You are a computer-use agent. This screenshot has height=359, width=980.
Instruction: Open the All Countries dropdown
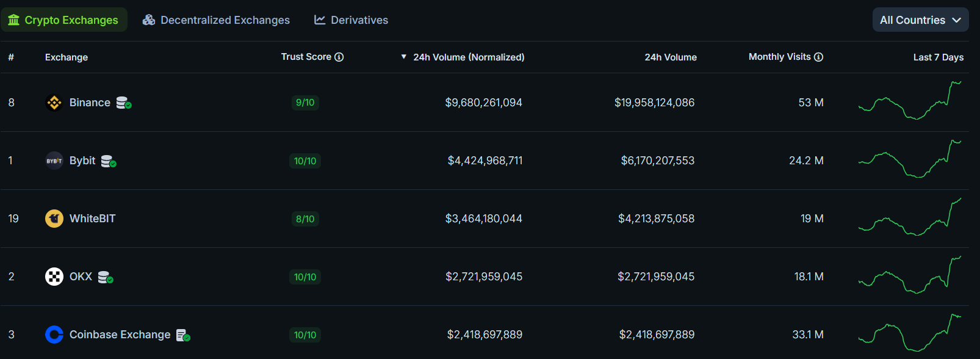coord(920,20)
